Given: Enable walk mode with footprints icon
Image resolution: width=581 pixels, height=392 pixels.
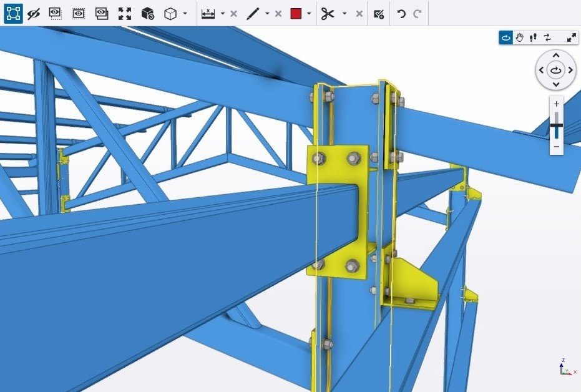Looking at the screenshot, I should click(x=533, y=37).
